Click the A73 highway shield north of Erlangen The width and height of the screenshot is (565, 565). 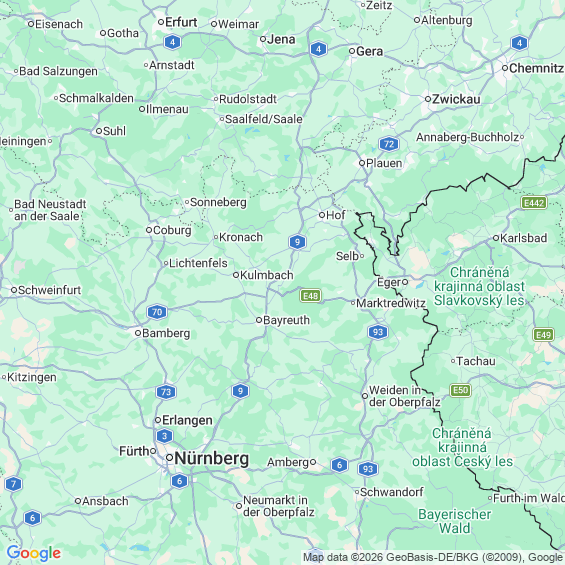pos(166,392)
